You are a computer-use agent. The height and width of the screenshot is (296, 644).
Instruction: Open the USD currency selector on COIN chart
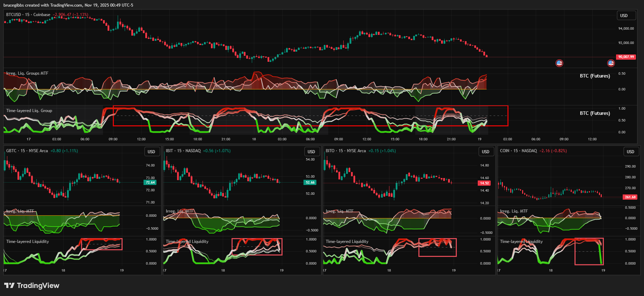click(630, 152)
